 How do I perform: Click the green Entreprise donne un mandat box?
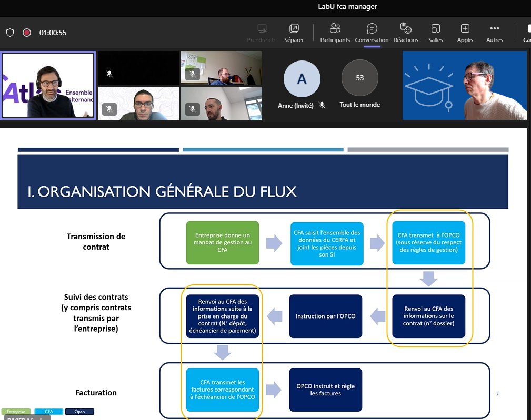pos(223,242)
